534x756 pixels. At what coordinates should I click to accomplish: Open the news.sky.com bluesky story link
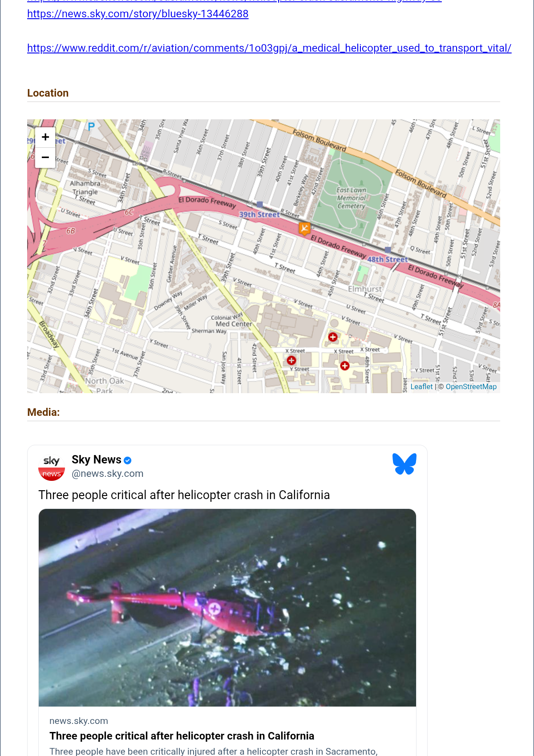click(138, 14)
